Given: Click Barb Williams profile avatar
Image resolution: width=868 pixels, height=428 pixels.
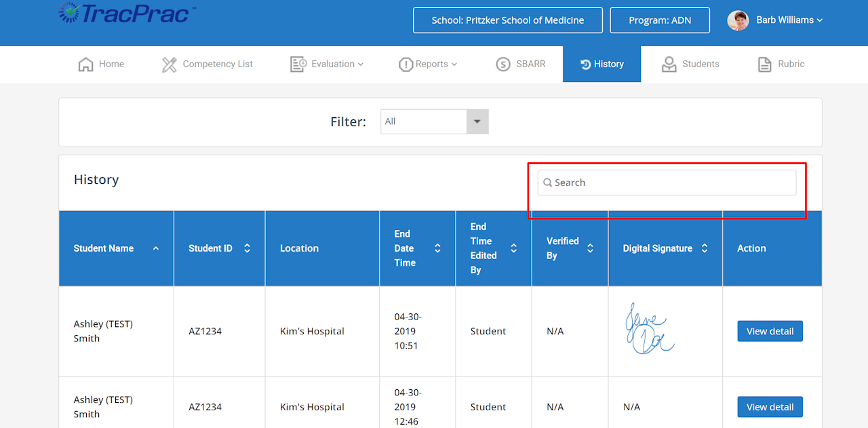Looking at the screenshot, I should (x=738, y=20).
